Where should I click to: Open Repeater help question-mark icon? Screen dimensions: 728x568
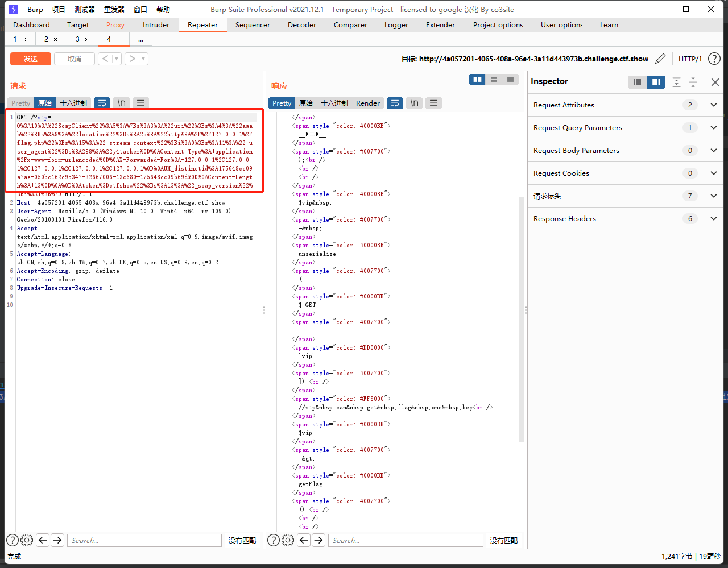point(714,59)
